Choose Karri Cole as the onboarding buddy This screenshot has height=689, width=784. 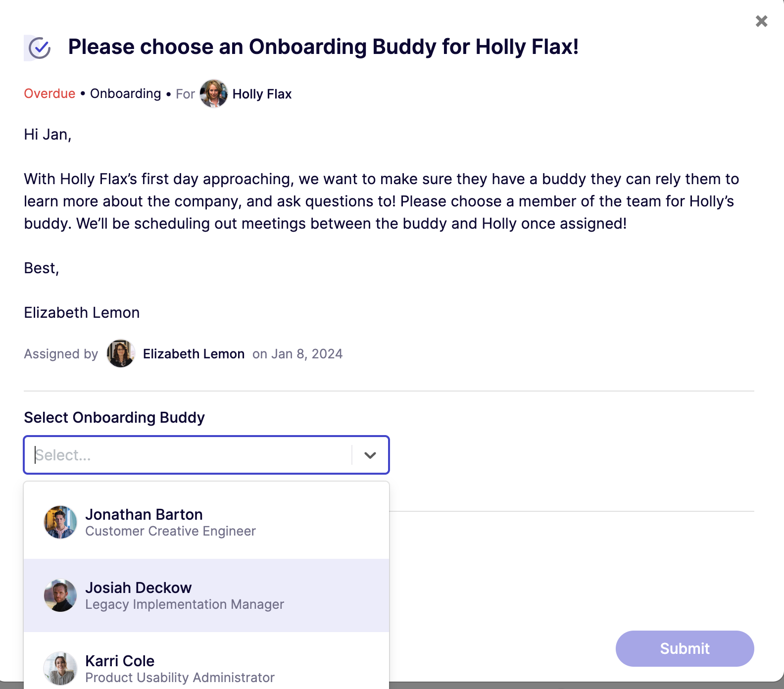(x=120, y=661)
